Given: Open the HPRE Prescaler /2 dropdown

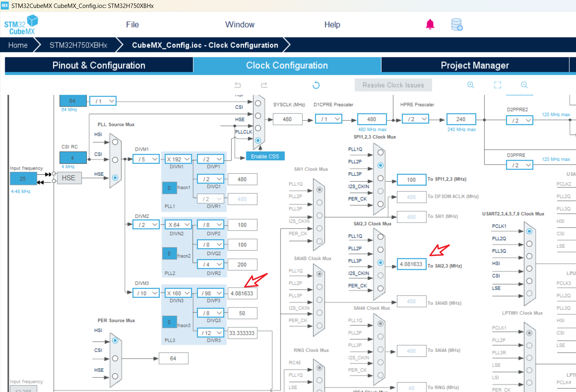Looking at the screenshot, I should tap(415, 119).
